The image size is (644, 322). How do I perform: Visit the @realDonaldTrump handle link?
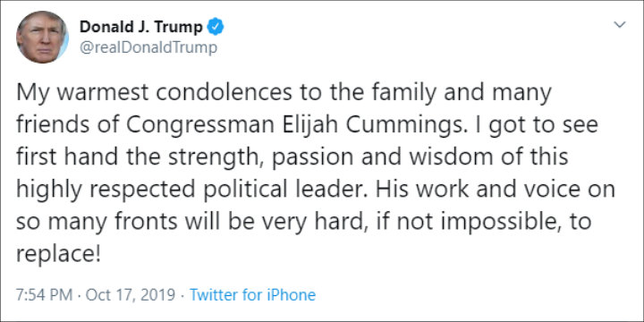pos(148,48)
